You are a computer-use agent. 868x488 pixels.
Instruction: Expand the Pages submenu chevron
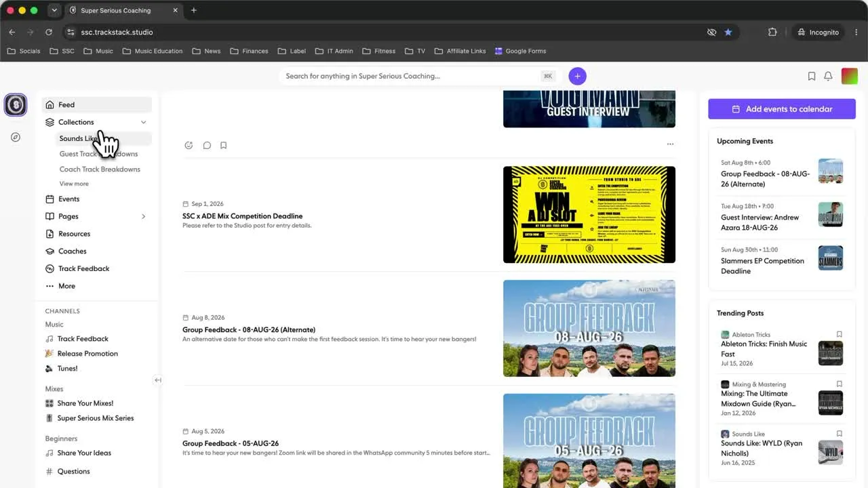point(143,216)
